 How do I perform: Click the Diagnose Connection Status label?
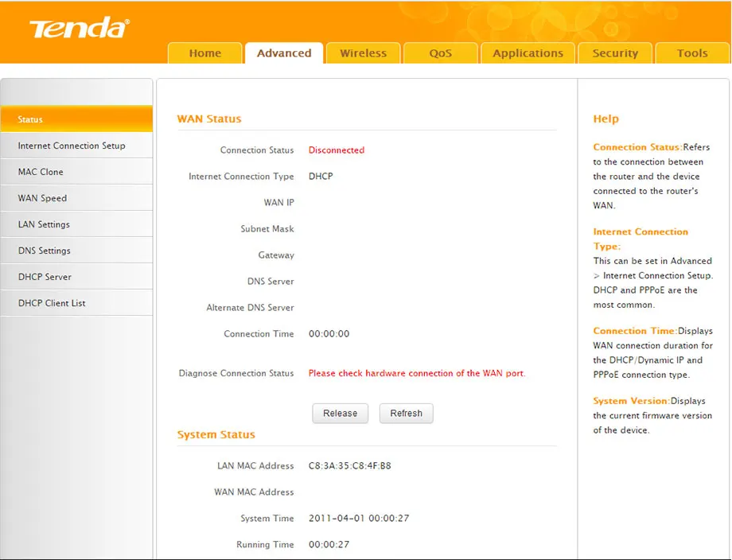[x=236, y=373]
